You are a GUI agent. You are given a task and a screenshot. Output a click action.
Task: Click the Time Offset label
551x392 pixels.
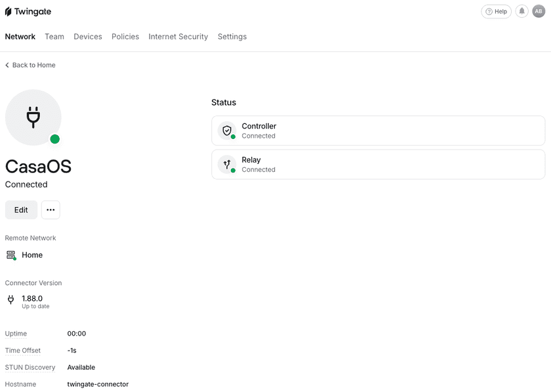click(x=22, y=351)
